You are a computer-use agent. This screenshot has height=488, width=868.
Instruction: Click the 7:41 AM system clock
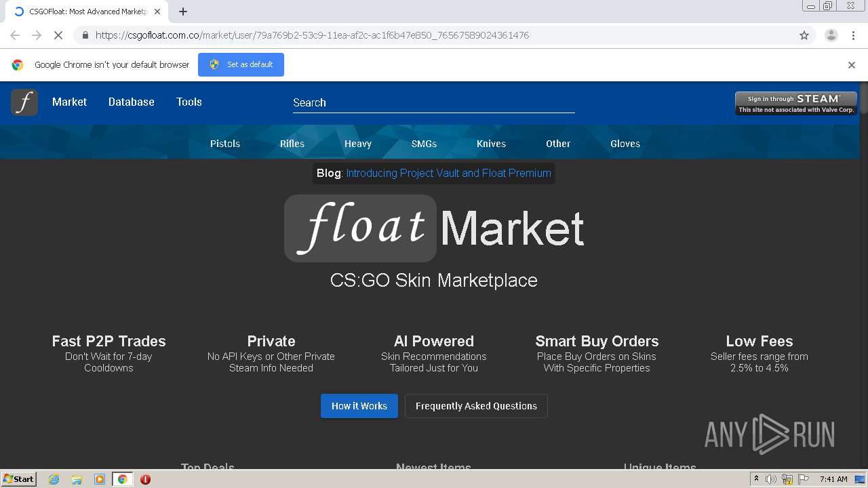click(x=833, y=479)
